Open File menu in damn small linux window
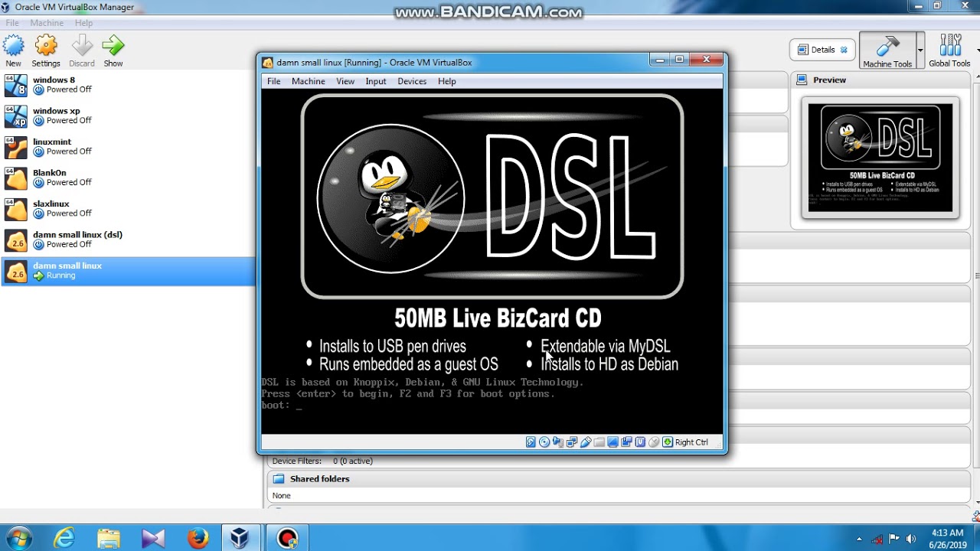This screenshot has width=980, height=551. point(273,81)
